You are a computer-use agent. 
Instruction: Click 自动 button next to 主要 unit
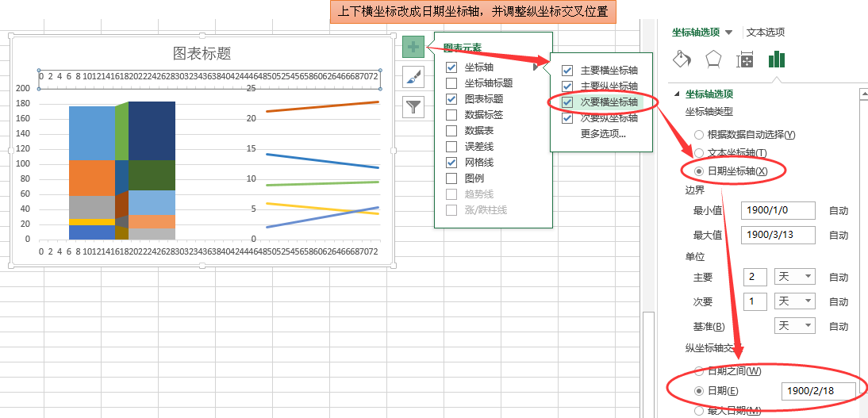(x=838, y=278)
